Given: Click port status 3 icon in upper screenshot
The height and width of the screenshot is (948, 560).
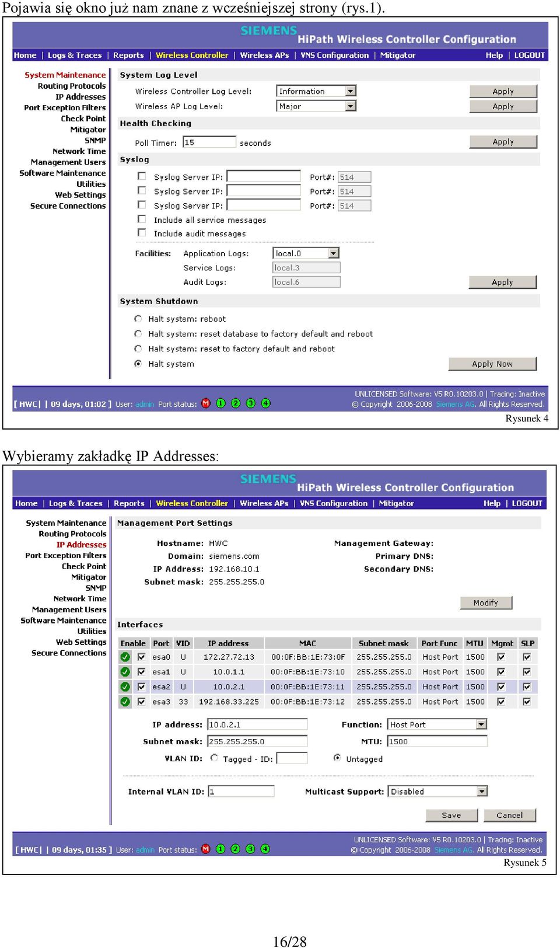Looking at the screenshot, I should click(x=250, y=403).
